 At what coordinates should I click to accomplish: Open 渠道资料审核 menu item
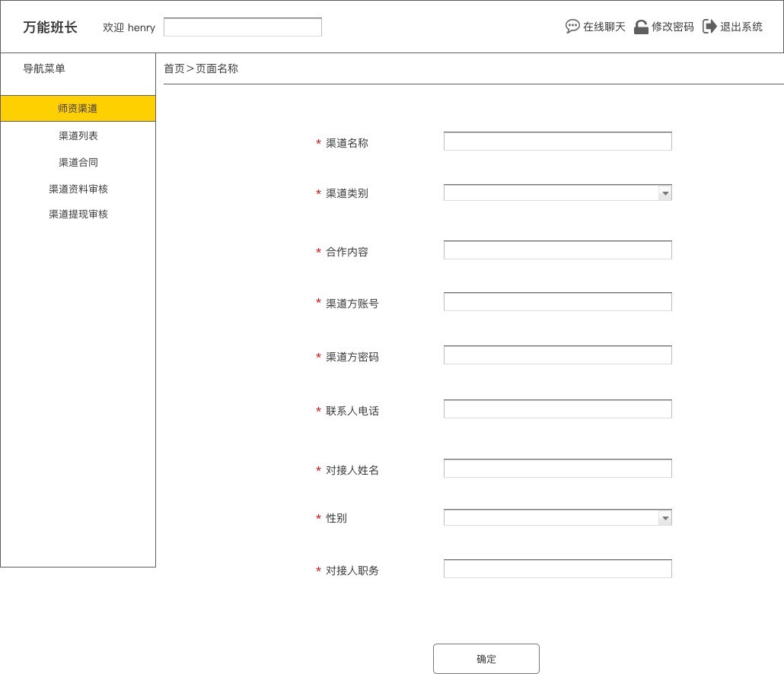78,189
